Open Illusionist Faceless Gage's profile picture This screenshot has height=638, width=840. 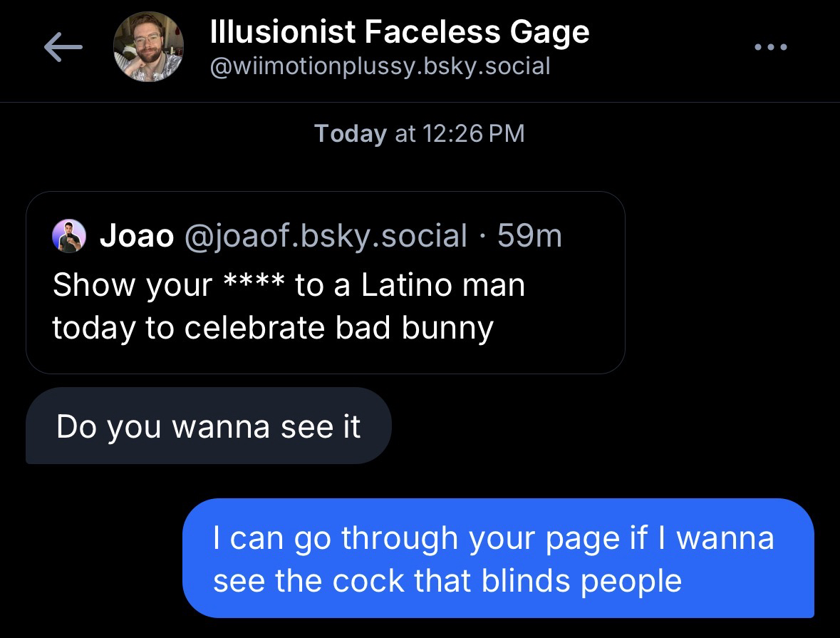[x=149, y=47]
